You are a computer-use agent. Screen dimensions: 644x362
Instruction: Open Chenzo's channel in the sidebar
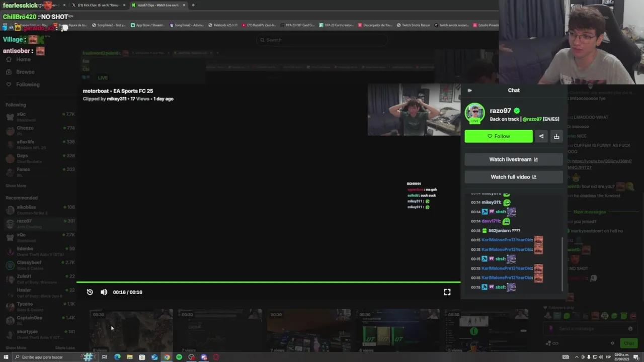click(40, 130)
